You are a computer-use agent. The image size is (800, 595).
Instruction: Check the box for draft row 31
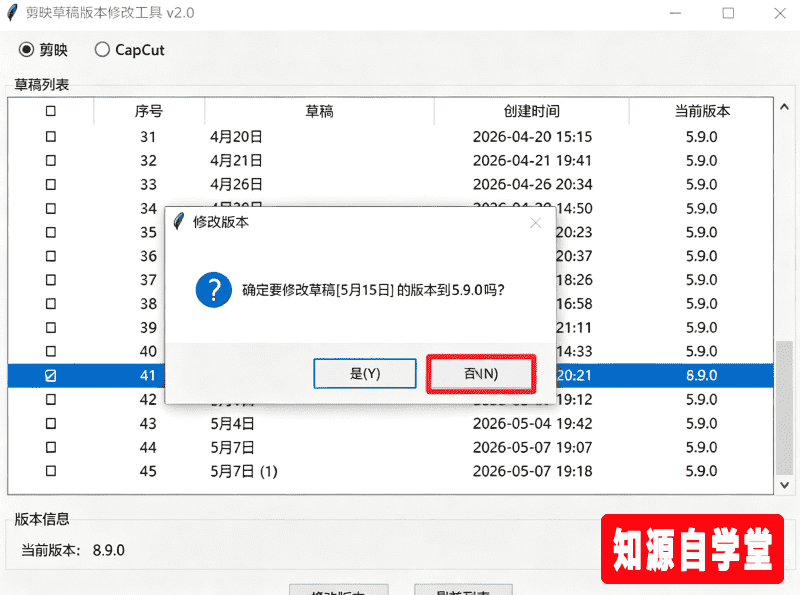pos(51,136)
